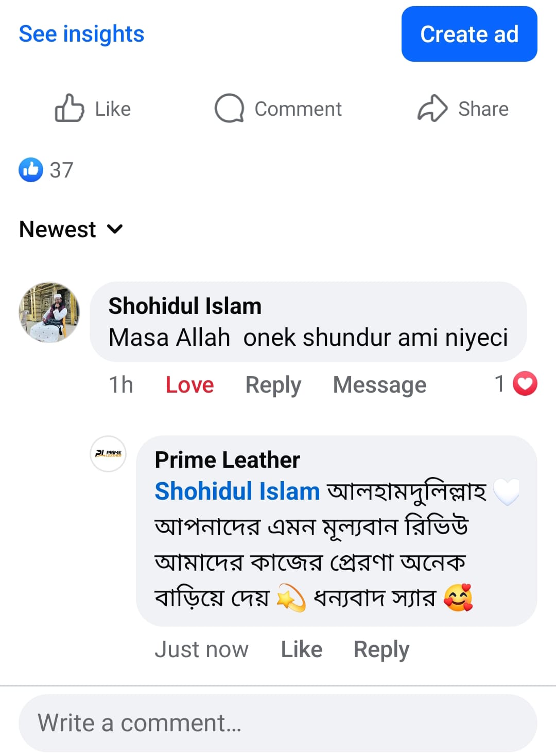
Task: Reply to Shohidul Islam's comment
Action: pyautogui.click(x=273, y=385)
